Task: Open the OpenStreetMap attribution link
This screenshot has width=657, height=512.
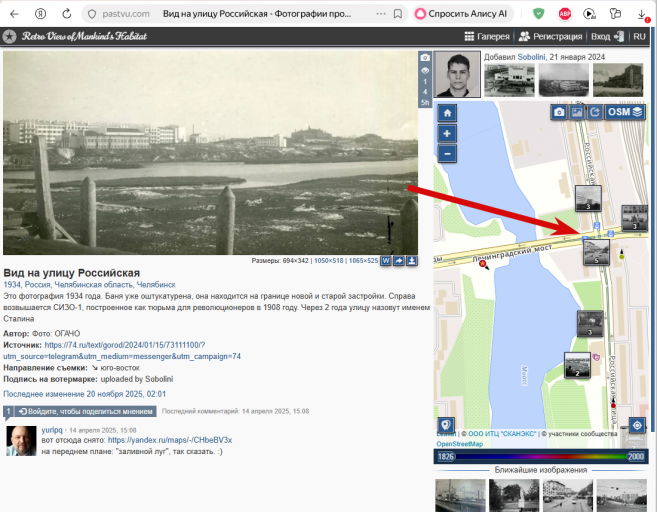Action: pyautogui.click(x=460, y=444)
